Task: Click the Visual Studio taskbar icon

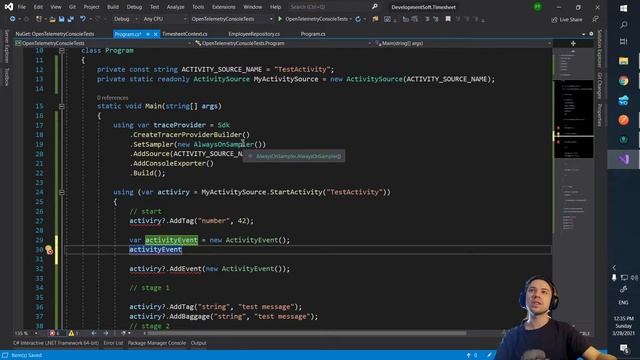Action: [x=623, y=160]
